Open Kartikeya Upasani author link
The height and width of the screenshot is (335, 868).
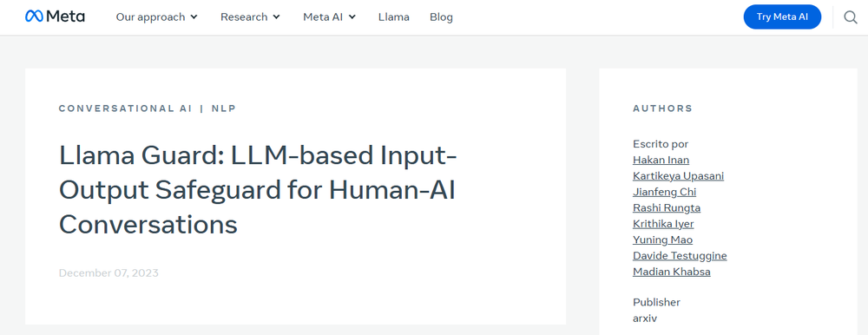tap(678, 176)
